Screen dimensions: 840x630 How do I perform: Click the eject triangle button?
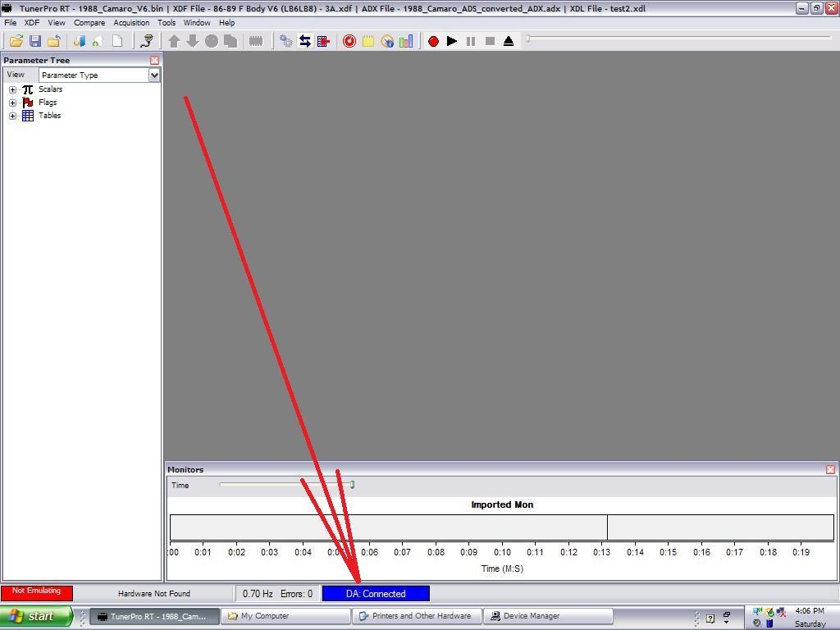pyautogui.click(x=509, y=41)
